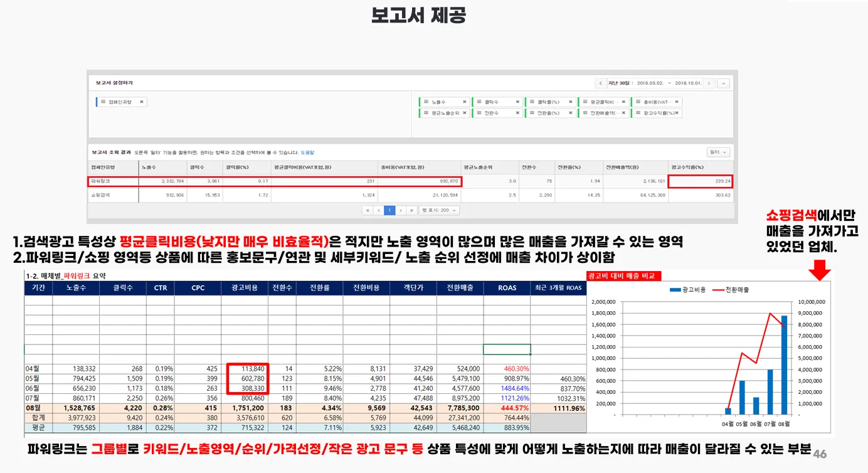Remove the 총비용(VAT) metric chip
Screen dimensions: 868x473
coord(677,102)
